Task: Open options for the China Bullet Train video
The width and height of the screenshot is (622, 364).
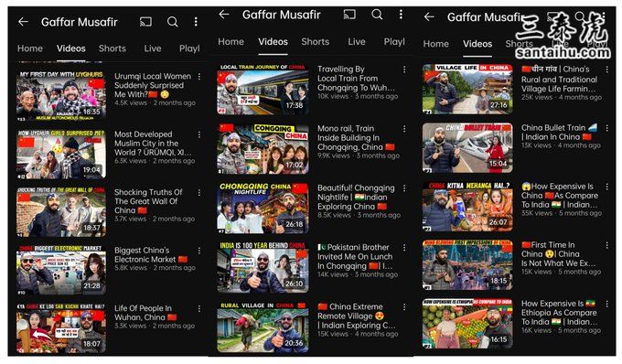Action: point(607,128)
